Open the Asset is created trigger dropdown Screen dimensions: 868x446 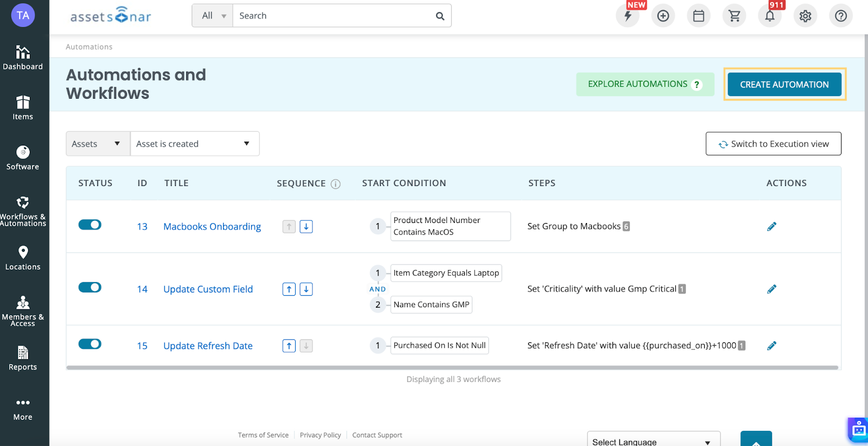click(x=195, y=144)
